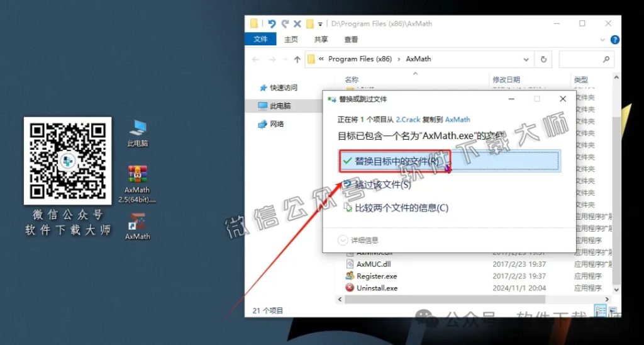The image size is (644, 345).
Task: Open the customize quick access toolbar dropdown
Action: tap(320, 25)
